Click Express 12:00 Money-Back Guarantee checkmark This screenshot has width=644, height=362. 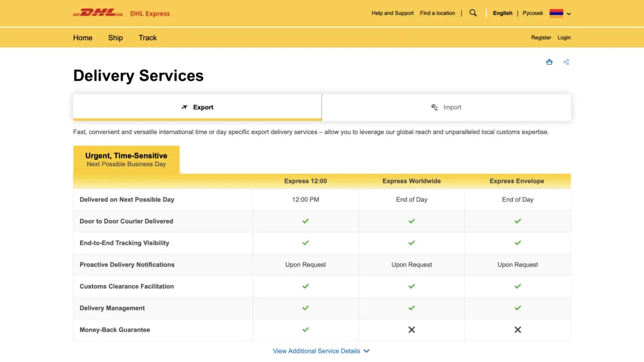coord(306,330)
